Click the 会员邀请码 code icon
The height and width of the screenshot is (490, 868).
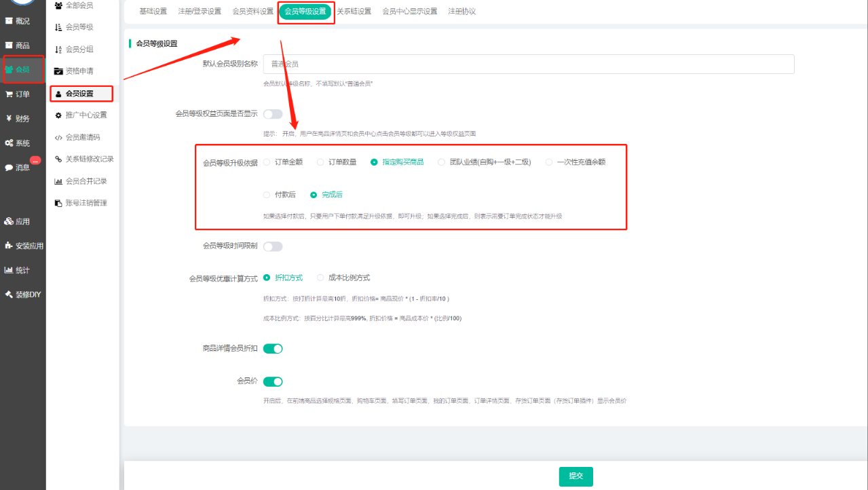point(58,137)
